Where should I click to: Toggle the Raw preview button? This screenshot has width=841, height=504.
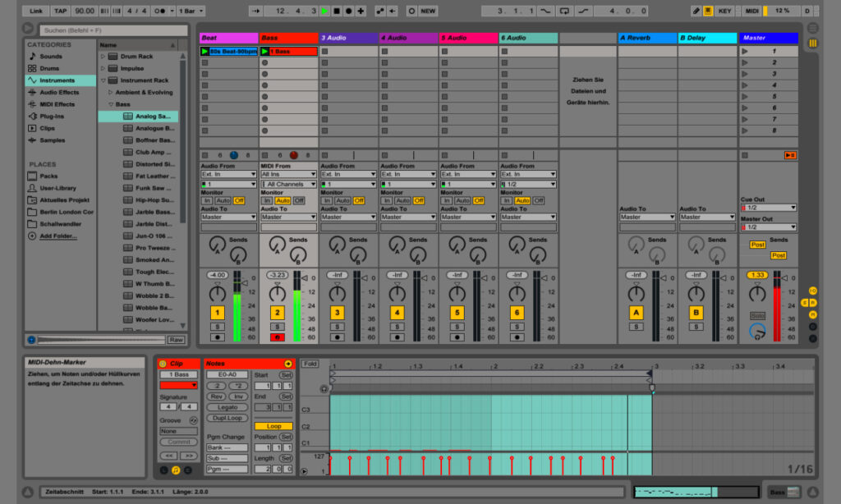point(176,340)
